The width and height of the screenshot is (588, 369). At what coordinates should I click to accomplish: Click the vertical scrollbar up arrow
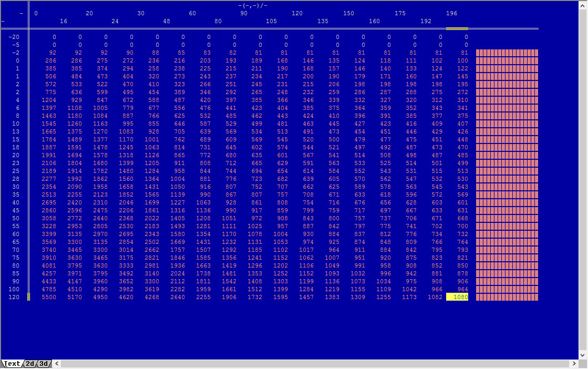583,5
